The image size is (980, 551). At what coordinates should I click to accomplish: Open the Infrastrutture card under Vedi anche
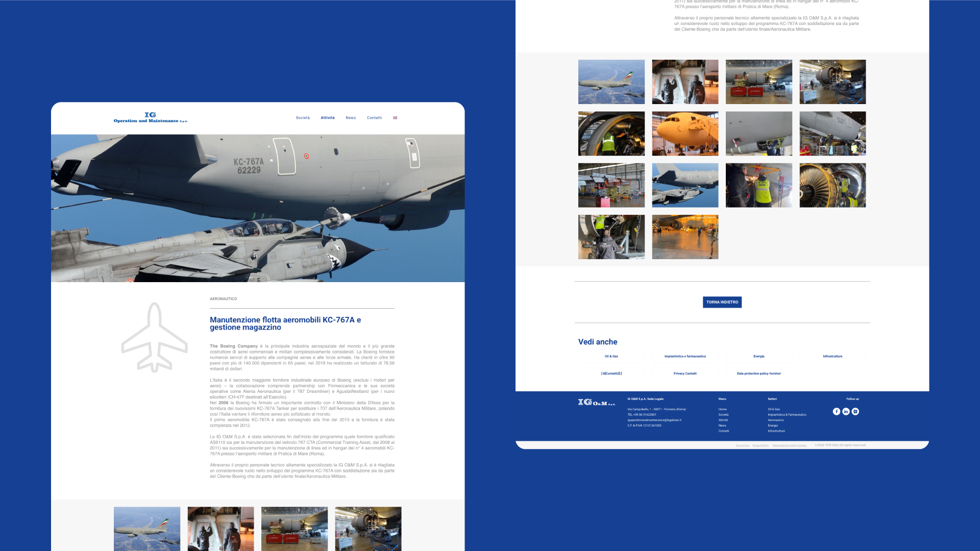click(832, 357)
